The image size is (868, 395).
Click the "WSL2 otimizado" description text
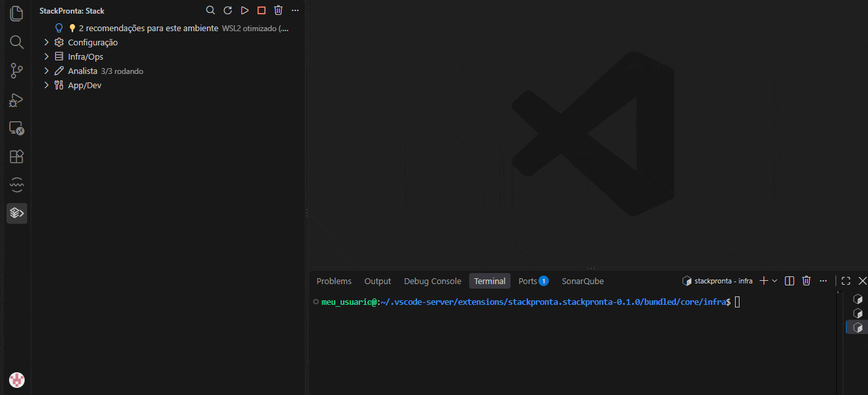pyautogui.click(x=255, y=29)
